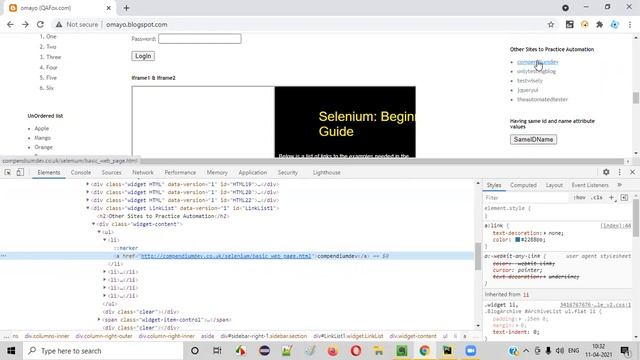
Task: Click the Password input field
Action: tap(200, 39)
